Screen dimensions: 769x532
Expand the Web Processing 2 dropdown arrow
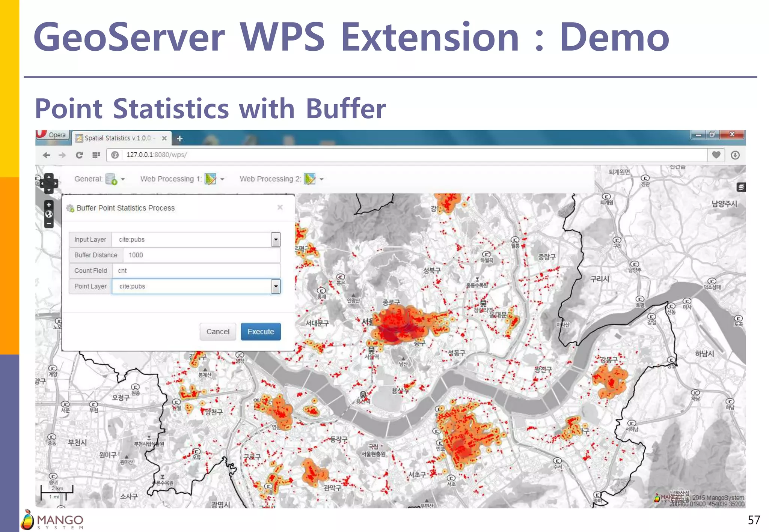(321, 179)
